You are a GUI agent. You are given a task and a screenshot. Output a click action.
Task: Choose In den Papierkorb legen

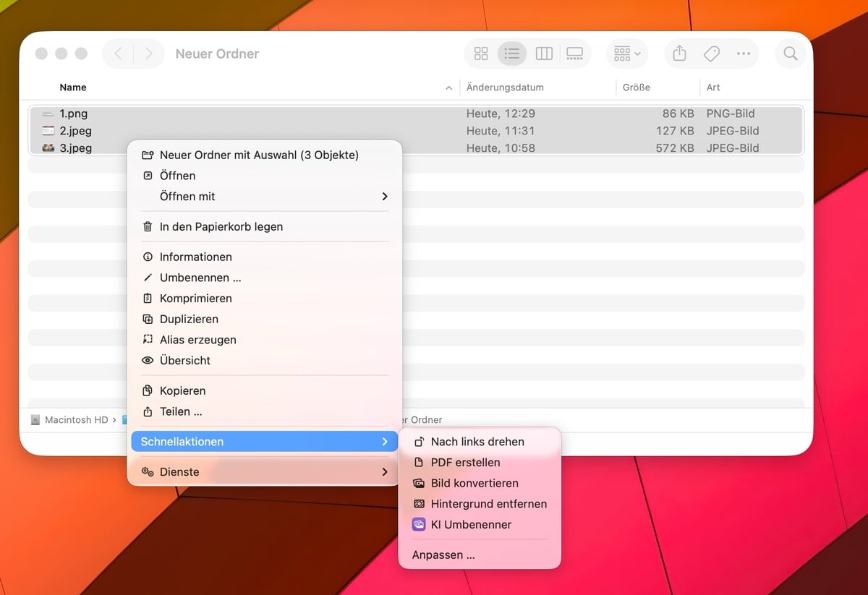[x=221, y=227]
